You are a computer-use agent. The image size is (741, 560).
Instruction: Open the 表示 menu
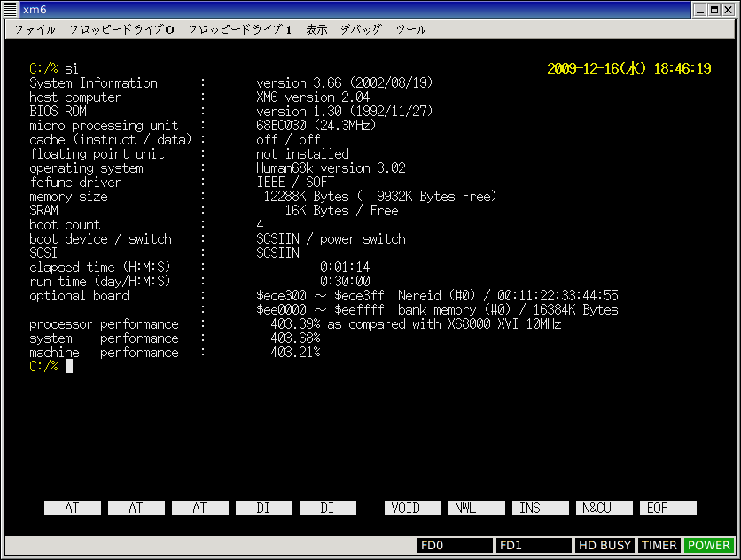[x=316, y=30]
